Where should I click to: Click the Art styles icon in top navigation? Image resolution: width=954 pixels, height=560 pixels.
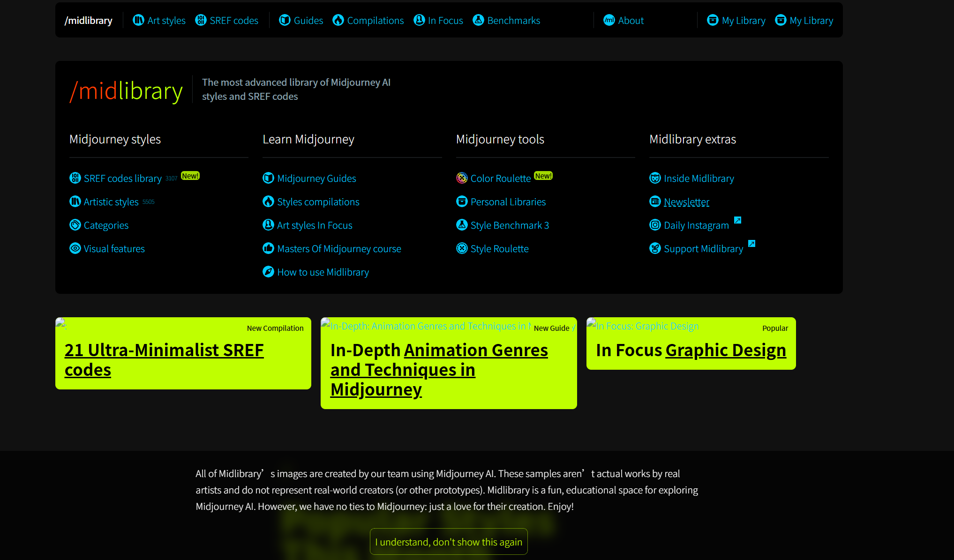(138, 20)
